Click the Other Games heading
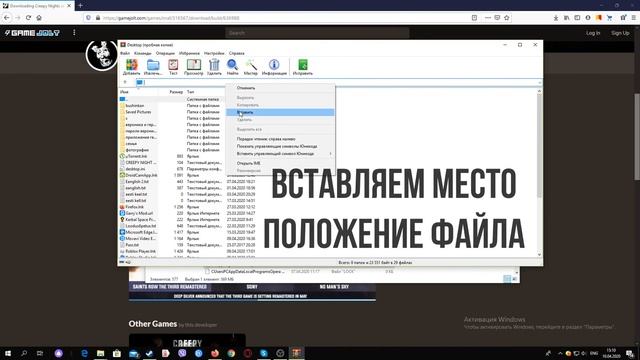The width and height of the screenshot is (640, 360). [x=153, y=324]
